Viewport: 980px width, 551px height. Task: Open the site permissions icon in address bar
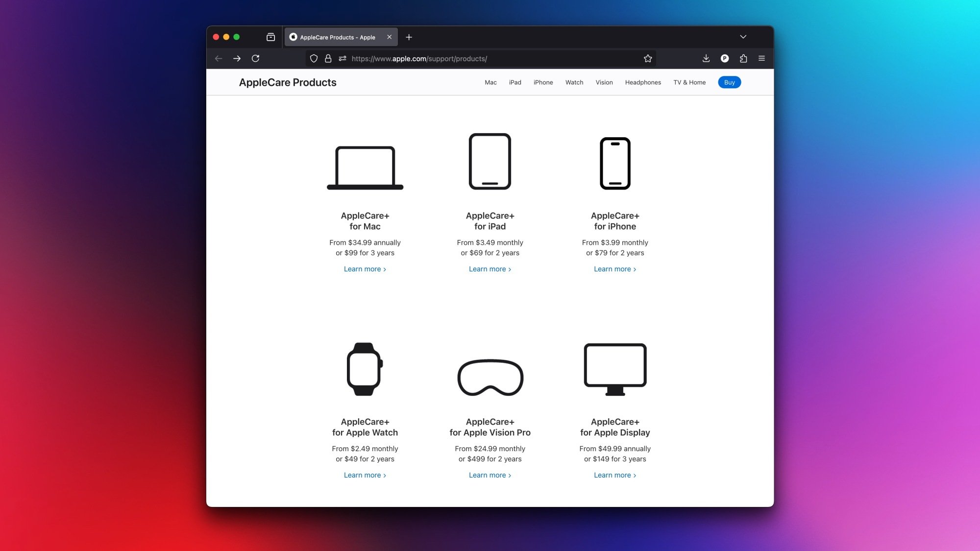[x=343, y=59]
